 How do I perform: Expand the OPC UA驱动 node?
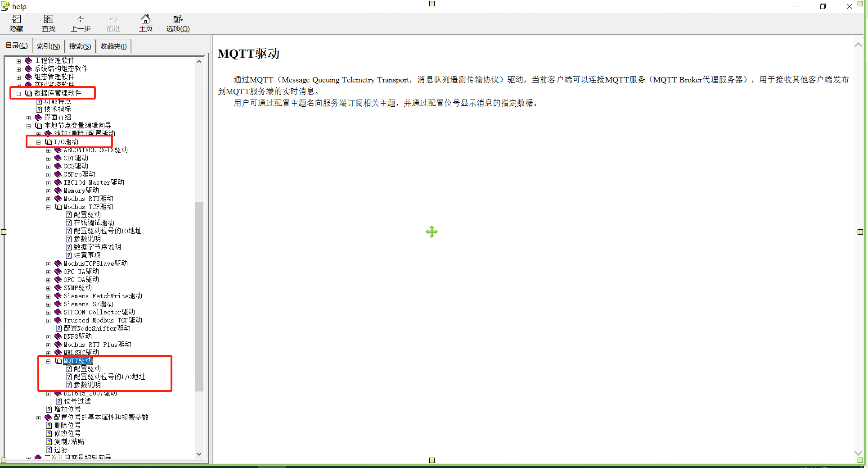point(48,272)
